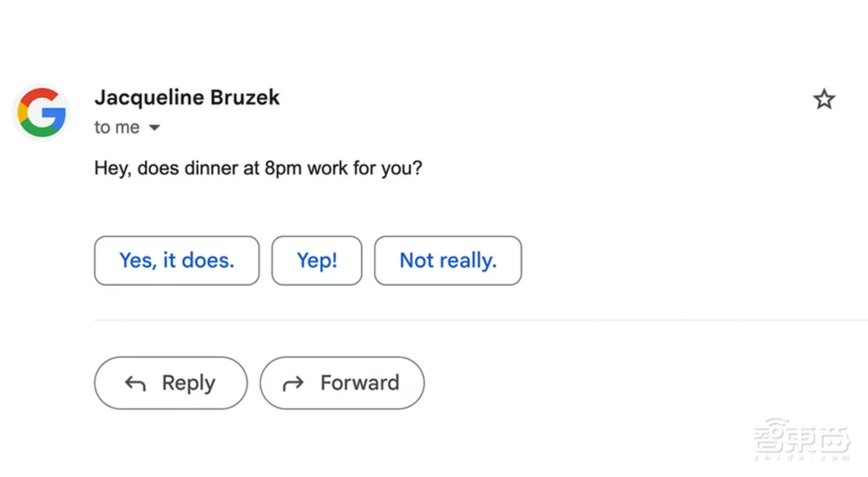Open sender name Jacqueline Bruzek
The width and height of the screenshot is (868, 477).
(x=187, y=97)
